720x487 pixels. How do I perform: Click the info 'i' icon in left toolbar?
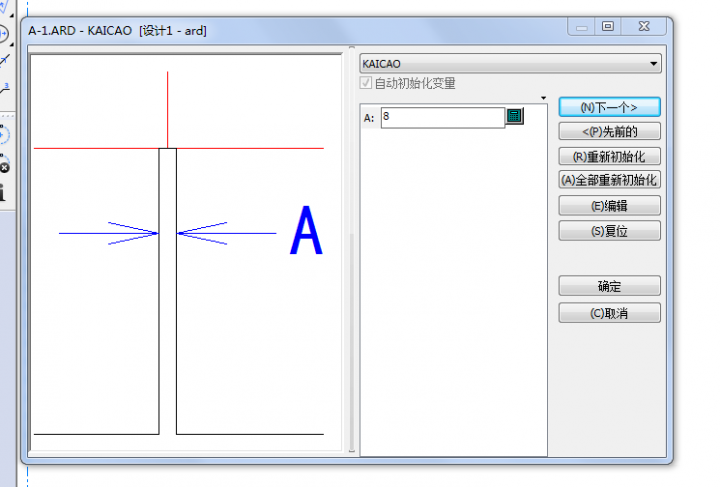[x=3, y=192]
